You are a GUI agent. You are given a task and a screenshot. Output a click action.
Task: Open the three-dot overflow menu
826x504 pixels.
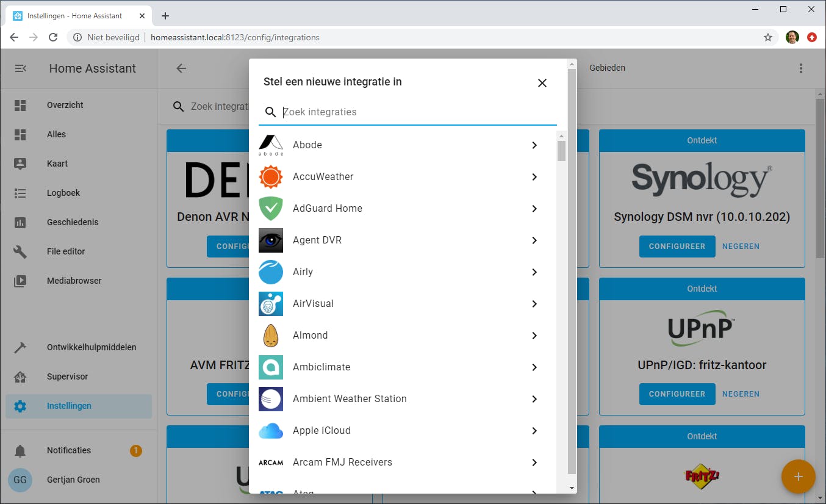click(x=801, y=68)
